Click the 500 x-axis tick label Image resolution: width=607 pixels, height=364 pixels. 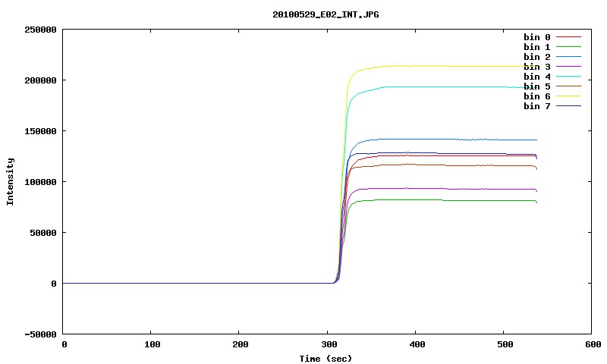coord(505,344)
